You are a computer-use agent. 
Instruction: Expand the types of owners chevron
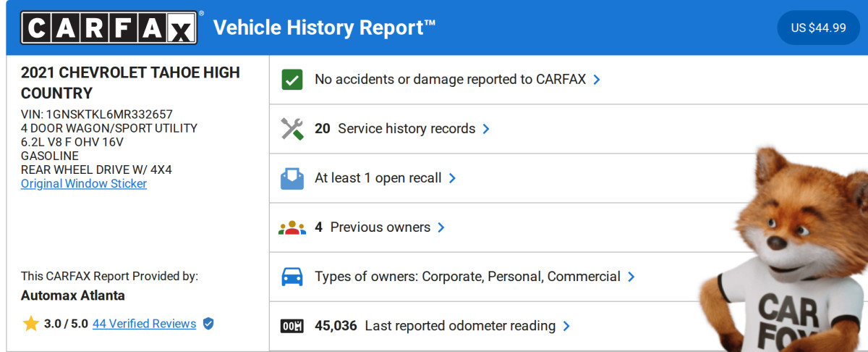631,277
